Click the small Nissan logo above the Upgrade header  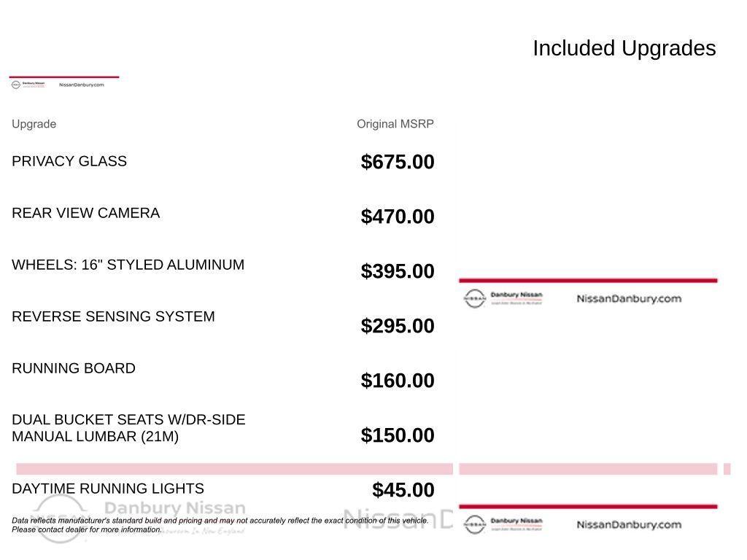[x=16, y=85]
